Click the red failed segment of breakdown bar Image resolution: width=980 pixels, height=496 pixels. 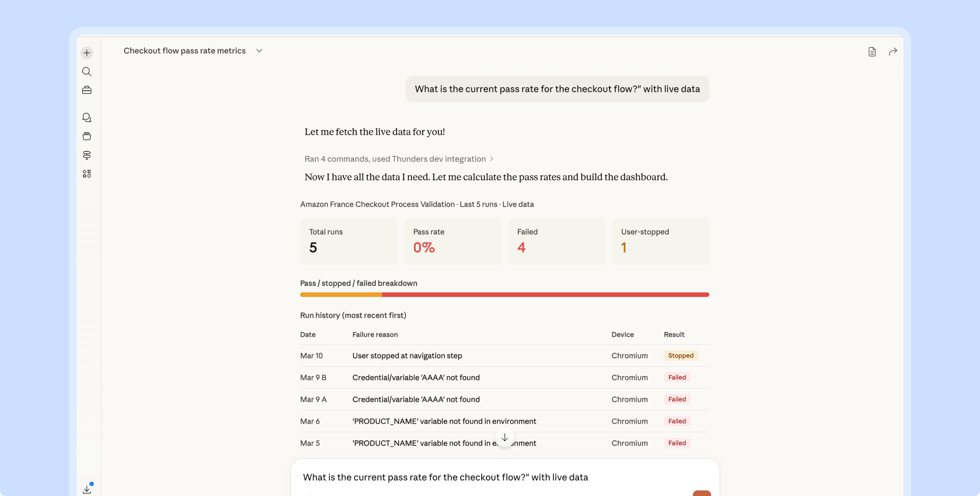[x=545, y=295]
